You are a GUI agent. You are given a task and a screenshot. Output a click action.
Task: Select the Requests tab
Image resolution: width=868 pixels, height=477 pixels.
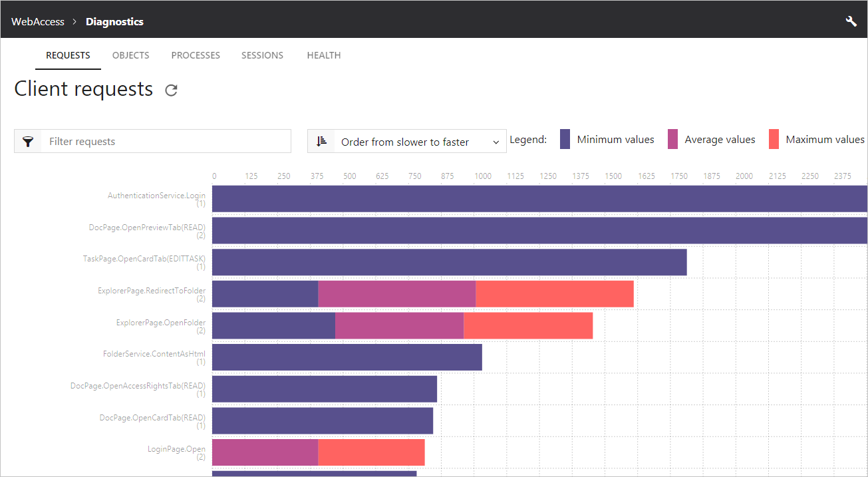pos(68,55)
